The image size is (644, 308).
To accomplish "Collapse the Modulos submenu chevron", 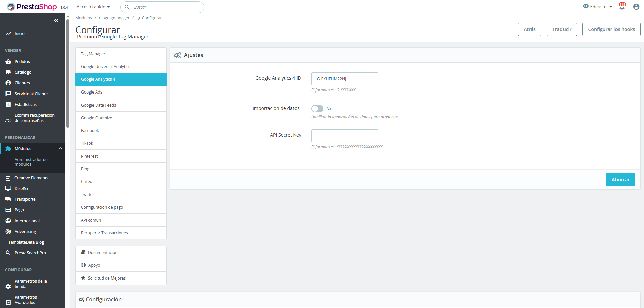I will 61,149.
